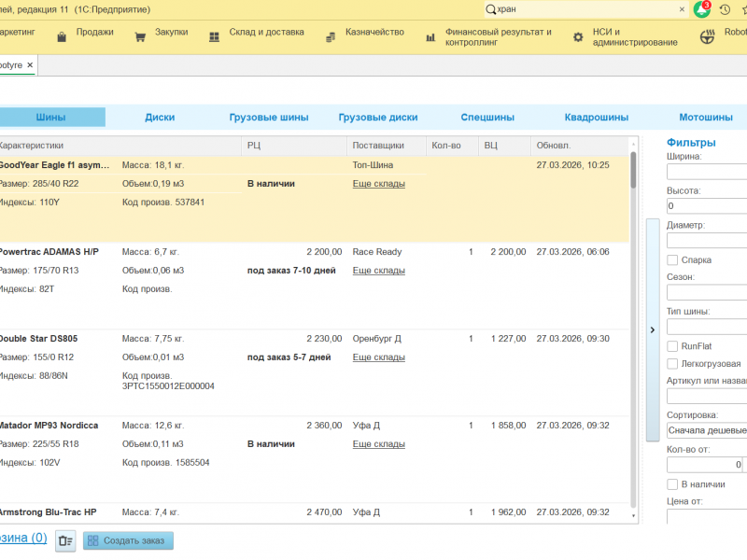
Task: Toggle the Спарка checkbox
Action: coord(672,260)
